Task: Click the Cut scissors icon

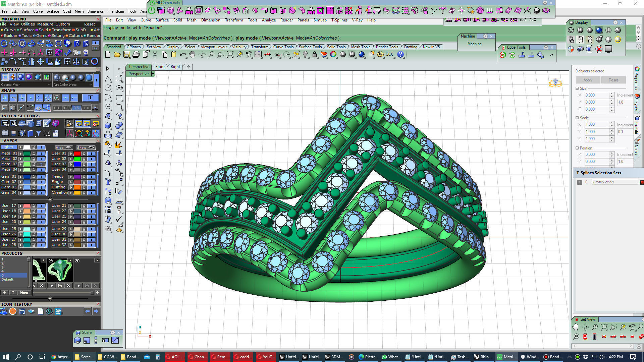Action: (155, 54)
